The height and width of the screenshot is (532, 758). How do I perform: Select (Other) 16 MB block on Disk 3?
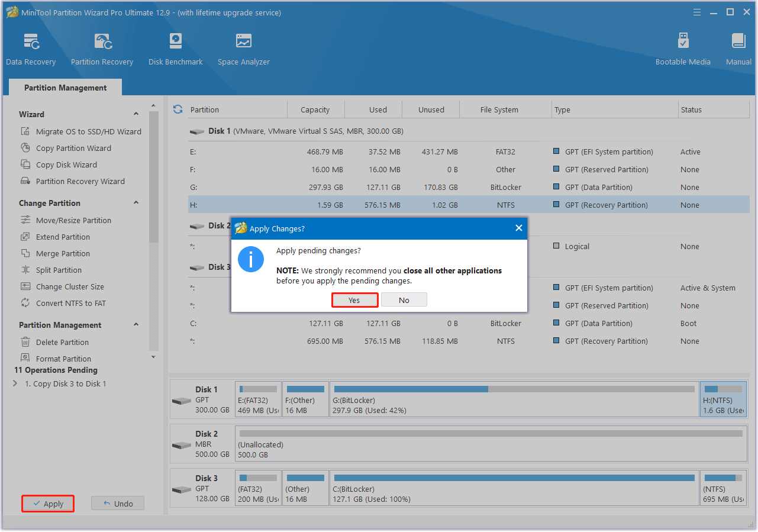(305, 488)
